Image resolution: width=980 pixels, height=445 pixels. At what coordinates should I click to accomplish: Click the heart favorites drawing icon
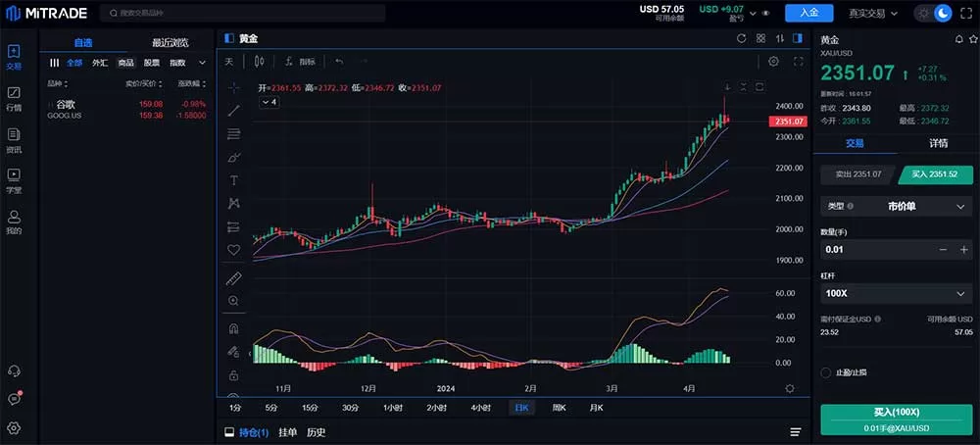click(234, 249)
